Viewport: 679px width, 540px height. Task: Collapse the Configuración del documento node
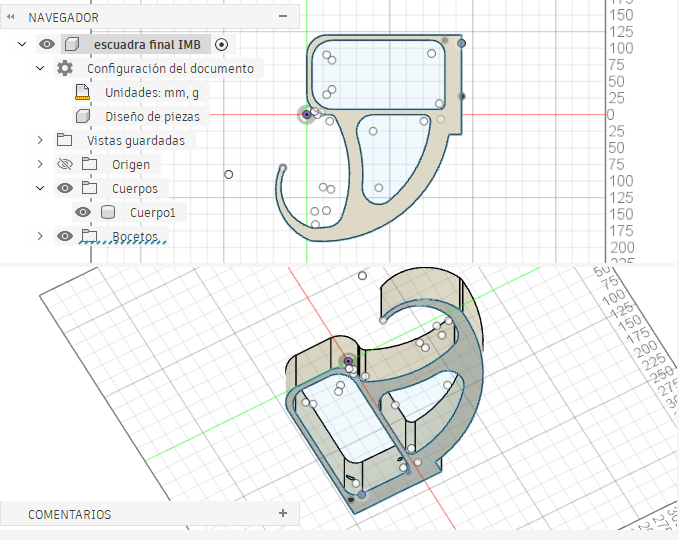click(40, 69)
